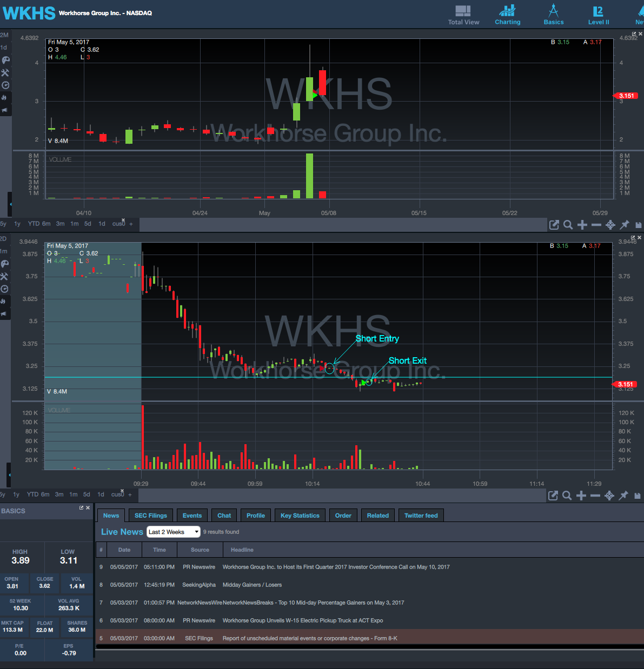Click magnifier search icon on the daily chart toolbar

click(568, 225)
